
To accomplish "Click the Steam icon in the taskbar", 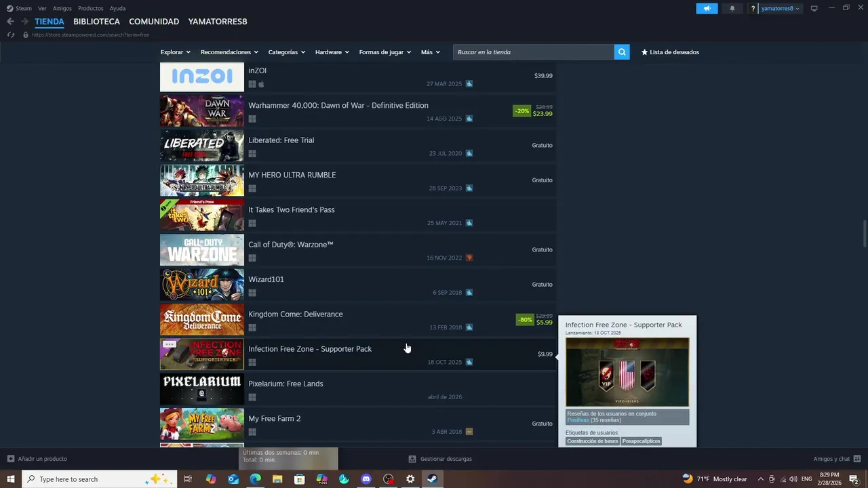I will click(x=432, y=479).
